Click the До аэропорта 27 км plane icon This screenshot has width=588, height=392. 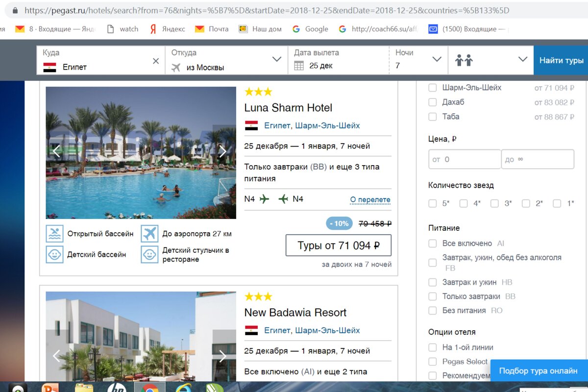[x=149, y=234]
